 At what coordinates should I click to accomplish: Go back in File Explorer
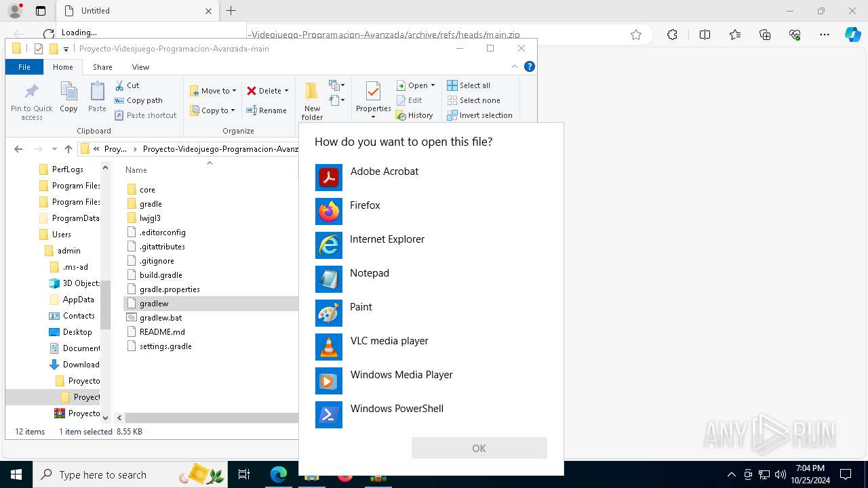[x=18, y=149]
